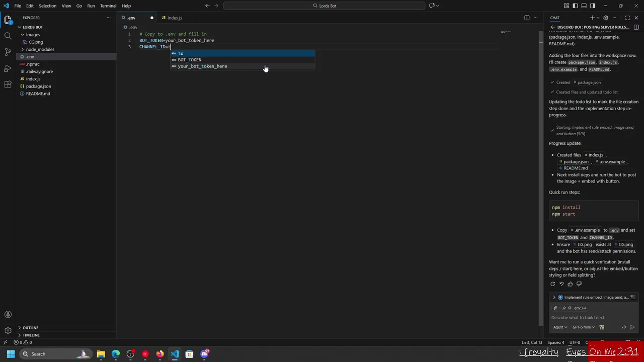Open Source Control view in activity bar
This screenshot has height=362, width=644.
coord(8,52)
